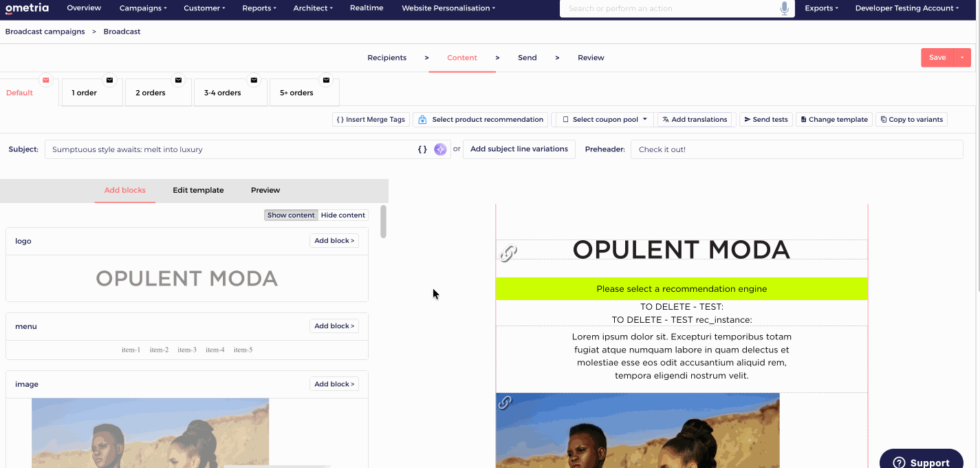This screenshot has height=468, width=980.
Task: Open the Realtime page
Action: click(x=367, y=8)
